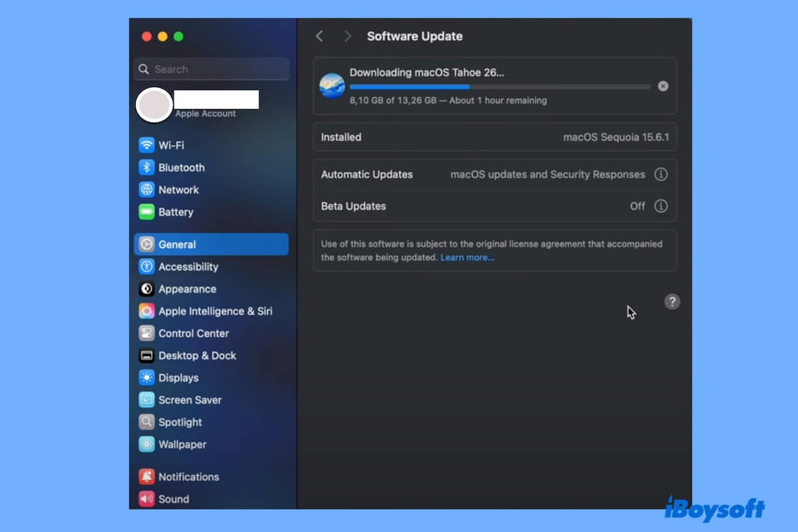Show info for Automatic Updates
798x532 pixels.
(x=660, y=174)
